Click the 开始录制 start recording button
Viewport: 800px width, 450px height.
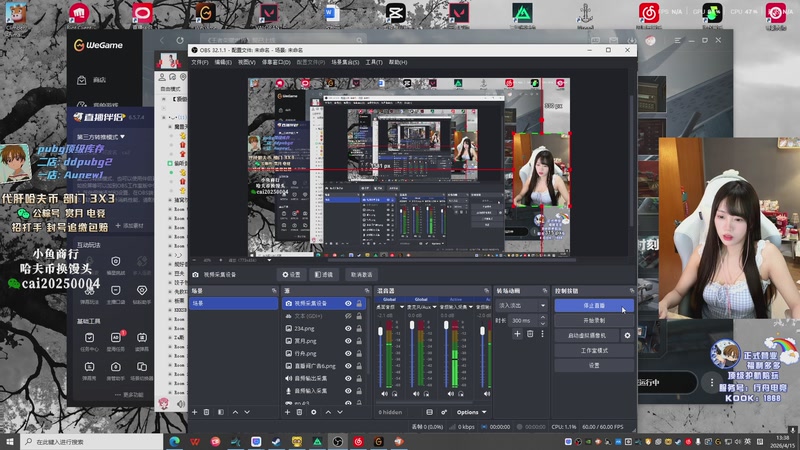coord(593,320)
